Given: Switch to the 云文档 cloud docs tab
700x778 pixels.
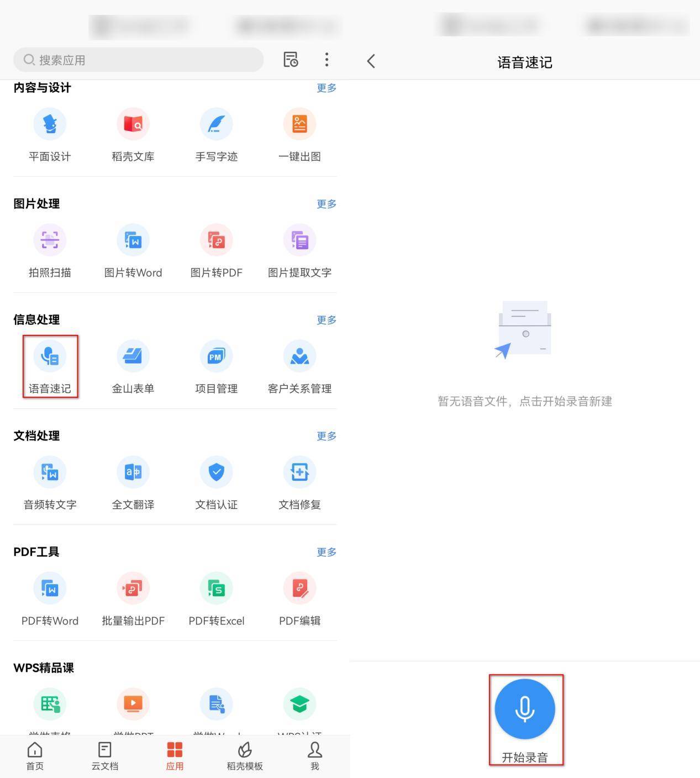Looking at the screenshot, I should pos(104,756).
